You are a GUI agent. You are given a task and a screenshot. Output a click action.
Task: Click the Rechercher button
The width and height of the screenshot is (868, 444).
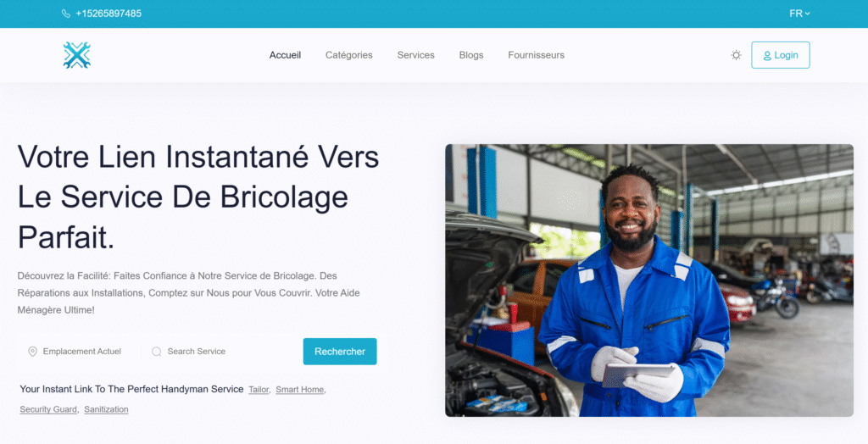tap(340, 352)
